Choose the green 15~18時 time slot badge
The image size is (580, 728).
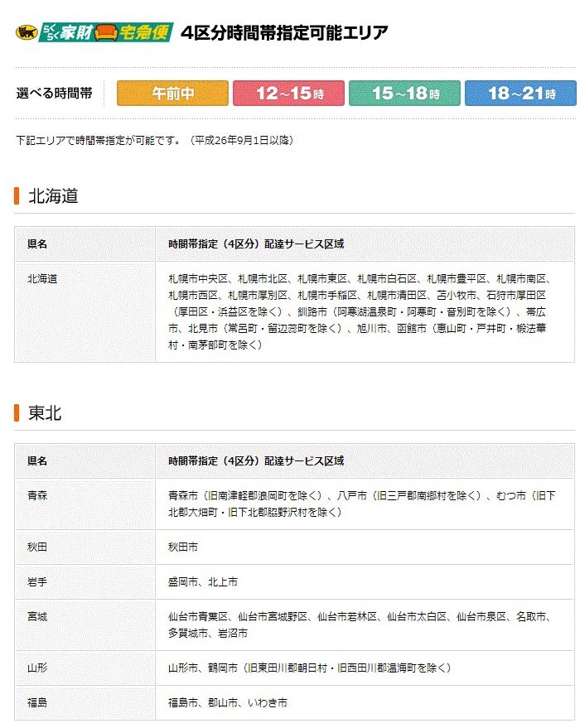coord(404,94)
